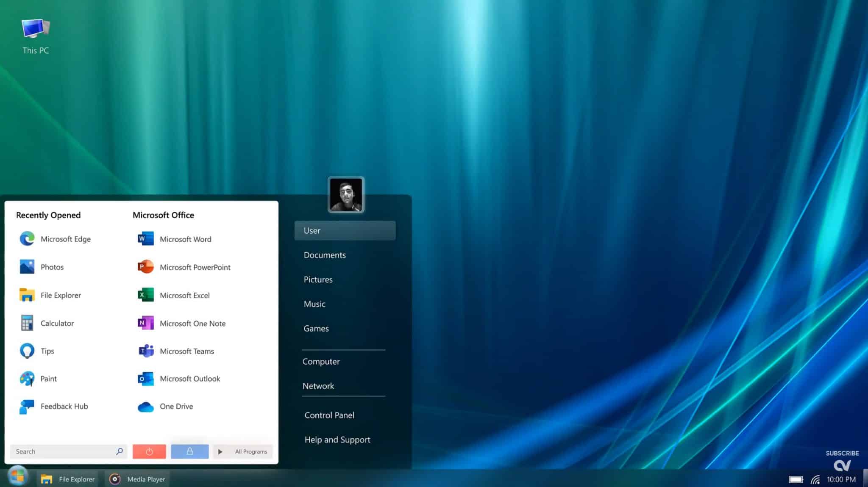Click All Programs to expand list
This screenshot has height=487, width=868.
coord(242,451)
